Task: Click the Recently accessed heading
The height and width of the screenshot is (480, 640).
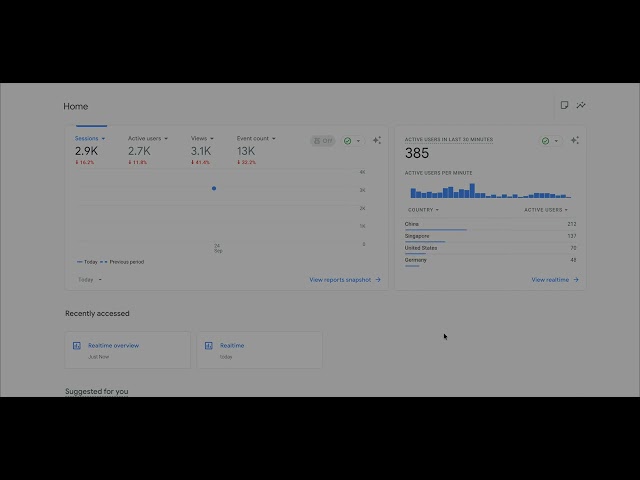Action: click(97, 313)
